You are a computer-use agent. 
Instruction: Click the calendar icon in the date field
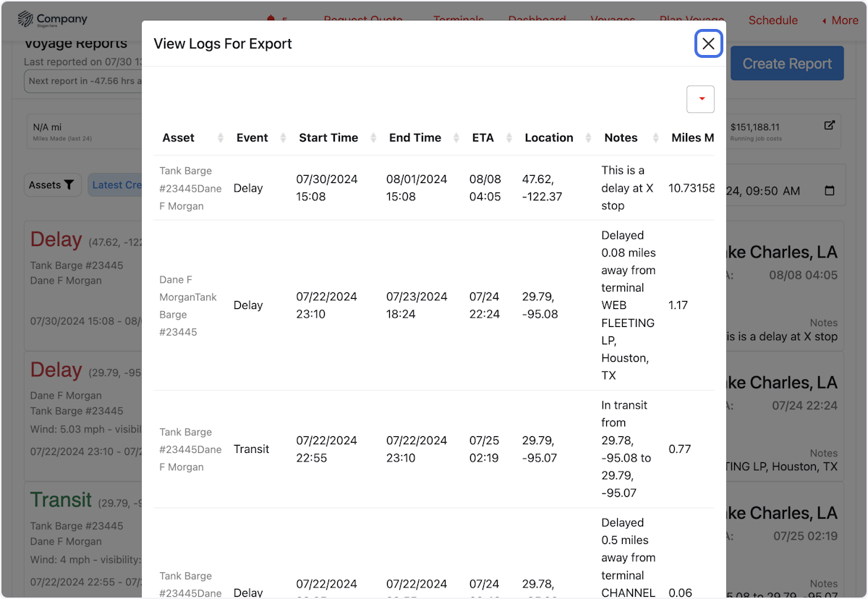(830, 191)
